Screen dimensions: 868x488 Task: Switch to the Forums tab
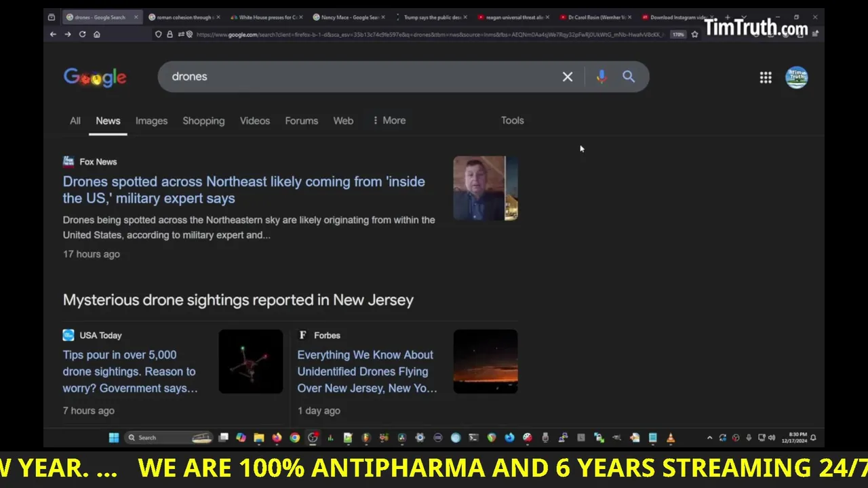click(301, 121)
